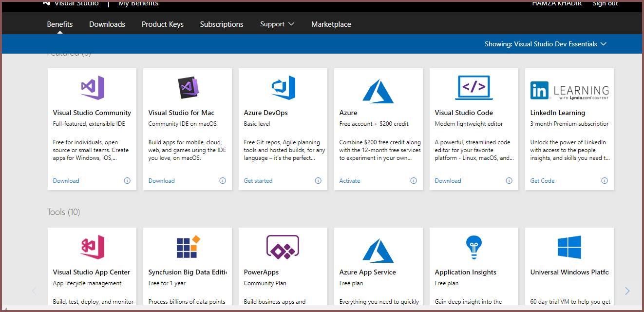
Task: Click 'Full-featured, extensible IDE' subtitle
Action: [89, 124]
